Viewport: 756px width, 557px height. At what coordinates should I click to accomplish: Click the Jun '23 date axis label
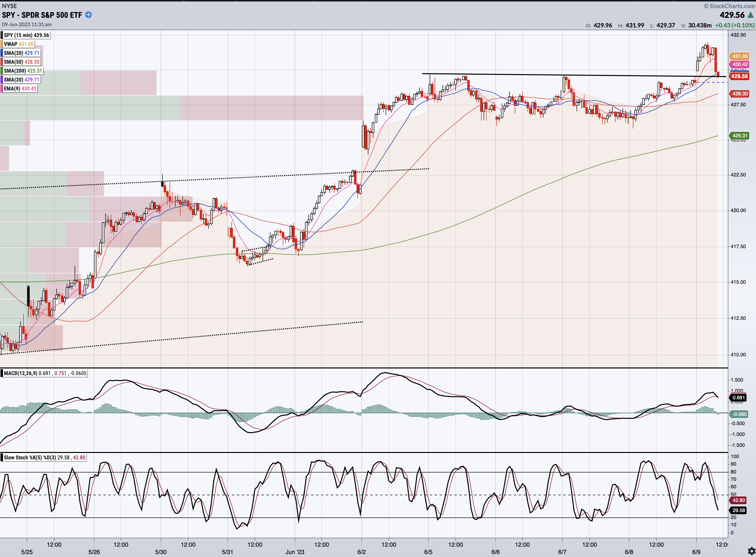(295, 552)
